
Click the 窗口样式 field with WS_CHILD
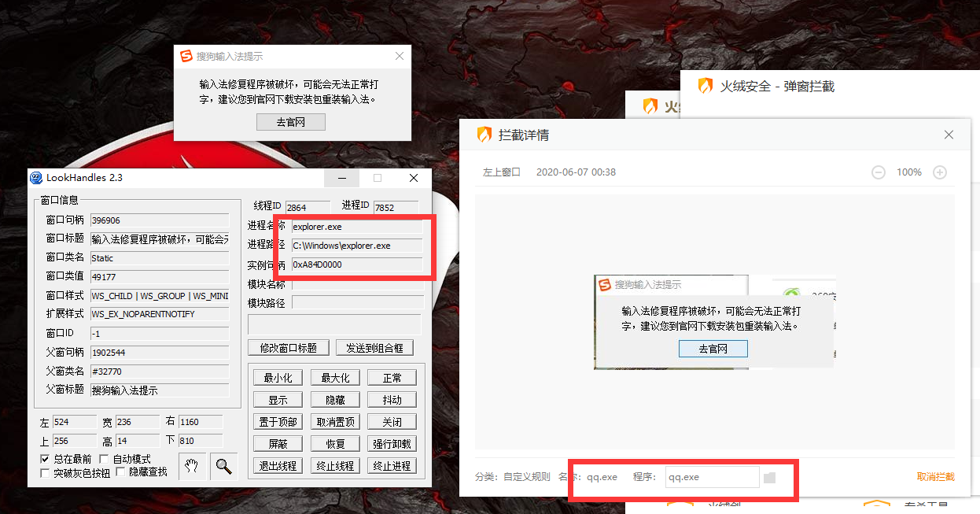tap(160, 296)
